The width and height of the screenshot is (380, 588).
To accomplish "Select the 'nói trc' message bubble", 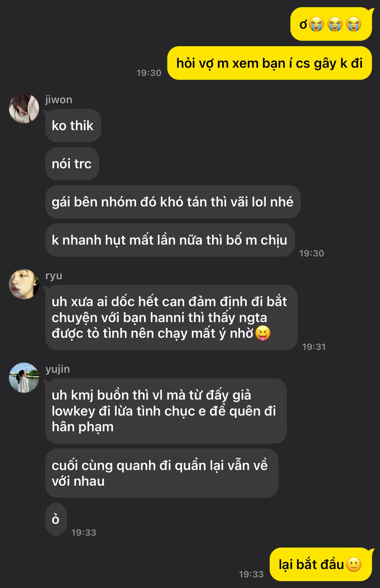I will click(x=72, y=164).
